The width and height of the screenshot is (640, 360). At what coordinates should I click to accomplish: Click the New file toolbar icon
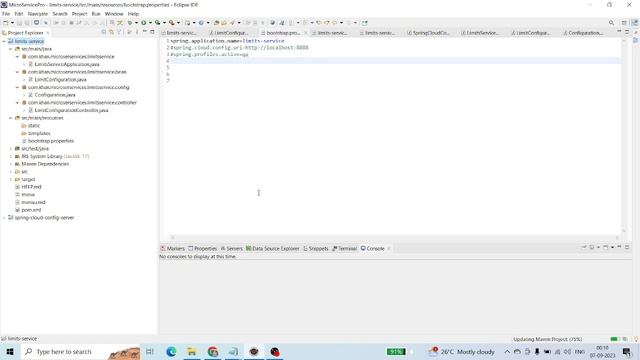click(6, 23)
